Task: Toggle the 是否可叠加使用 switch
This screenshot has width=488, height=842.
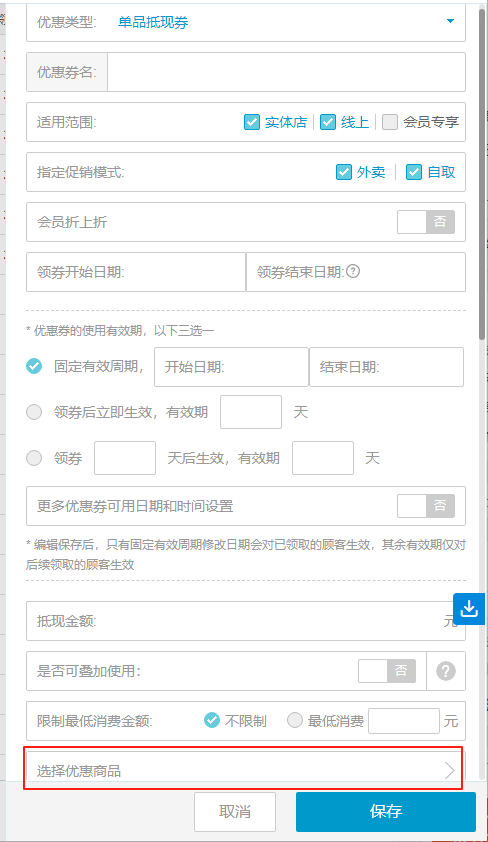Action: 387,671
